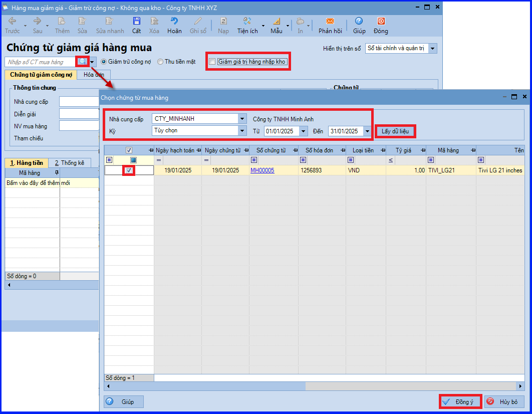The height and width of the screenshot is (414, 532).
Task: Switch to the Hóa đơn tab
Action: pos(93,75)
